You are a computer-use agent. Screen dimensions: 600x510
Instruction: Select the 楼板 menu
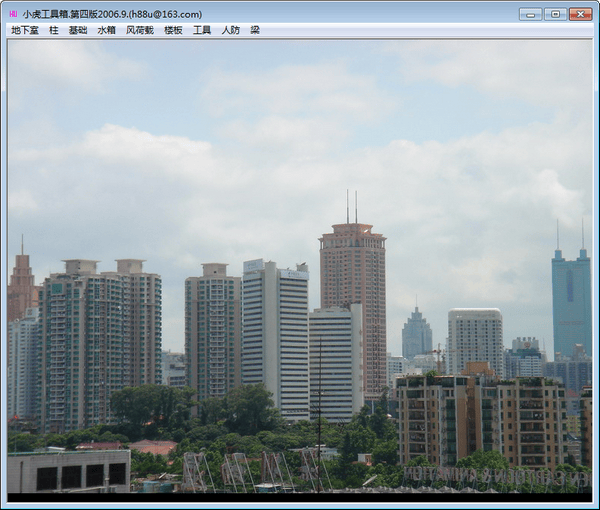coord(174,30)
